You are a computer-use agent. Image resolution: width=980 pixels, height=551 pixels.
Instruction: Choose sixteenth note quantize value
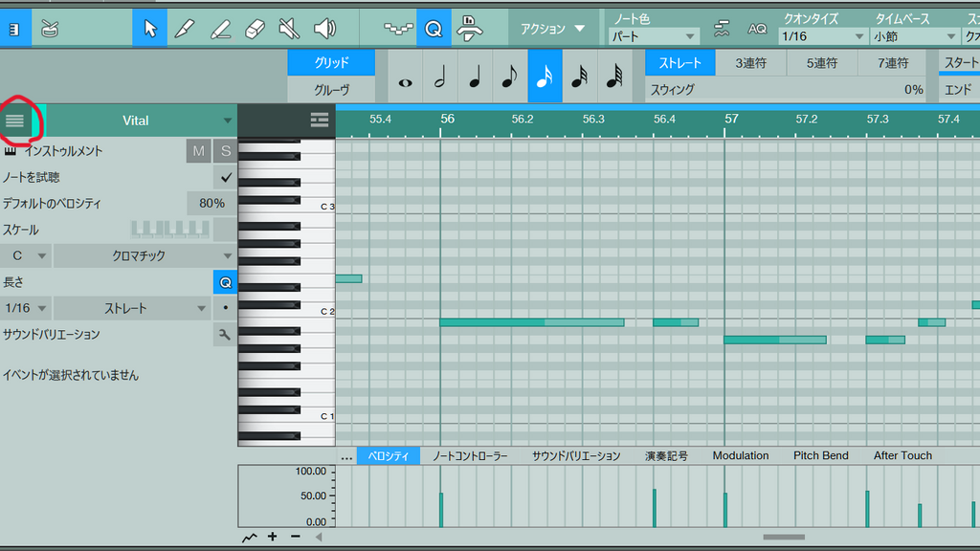click(x=545, y=77)
